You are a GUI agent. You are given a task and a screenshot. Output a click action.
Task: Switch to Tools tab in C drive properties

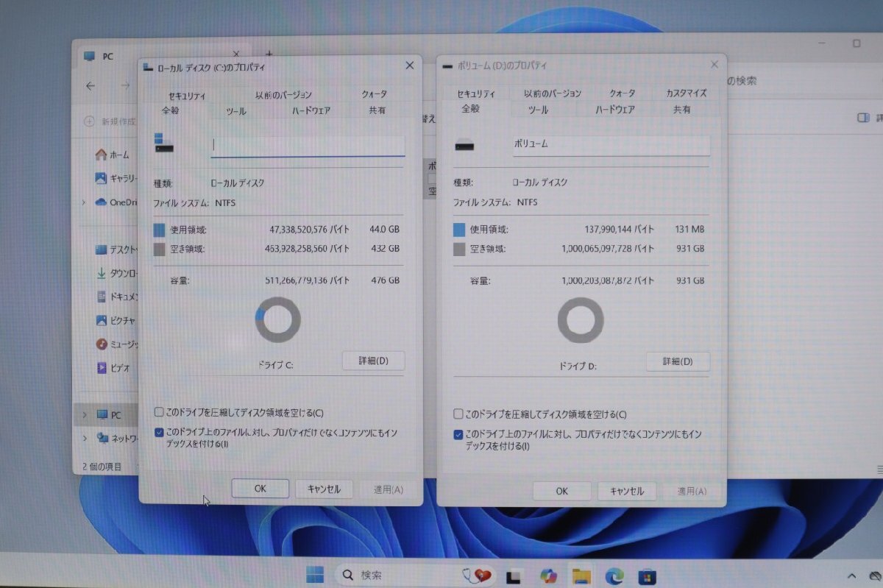pos(235,111)
